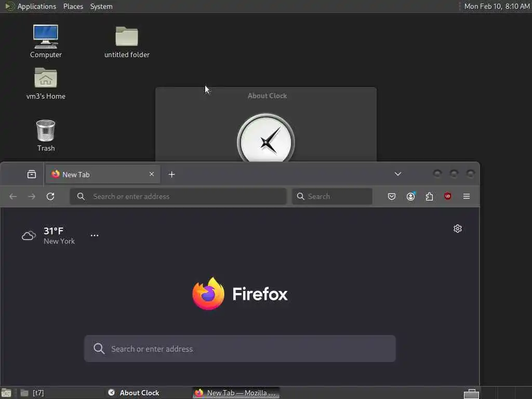Expand the list all tabs chevron
532x399 pixels.
[x=398, y=174]
